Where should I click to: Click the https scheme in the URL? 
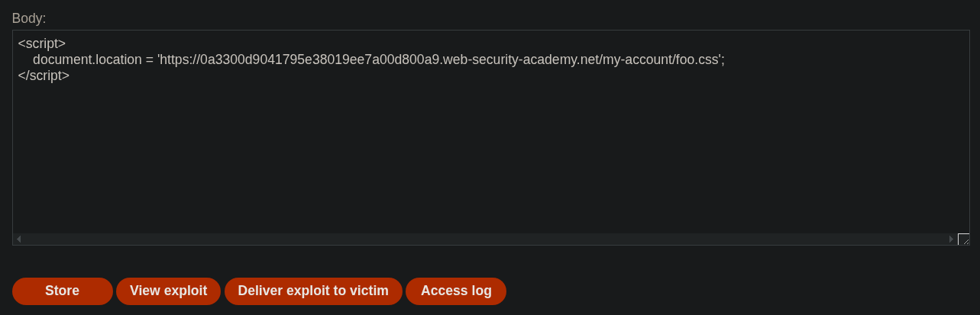(x=176, y=59)
